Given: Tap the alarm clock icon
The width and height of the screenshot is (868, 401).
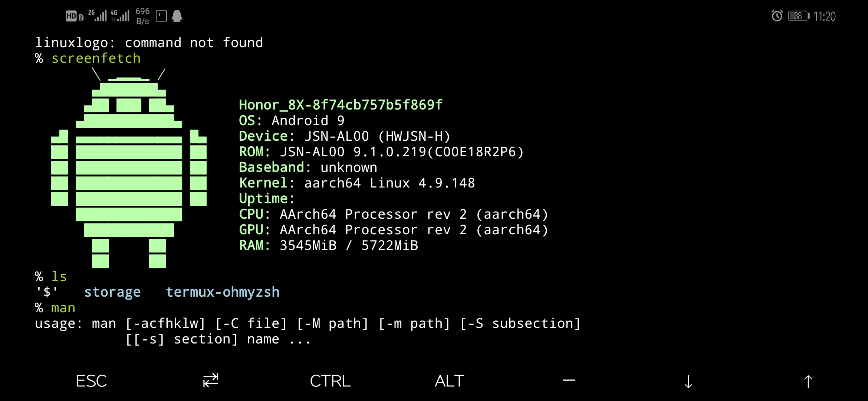Looking at the screenshot, I should point(776,16).
